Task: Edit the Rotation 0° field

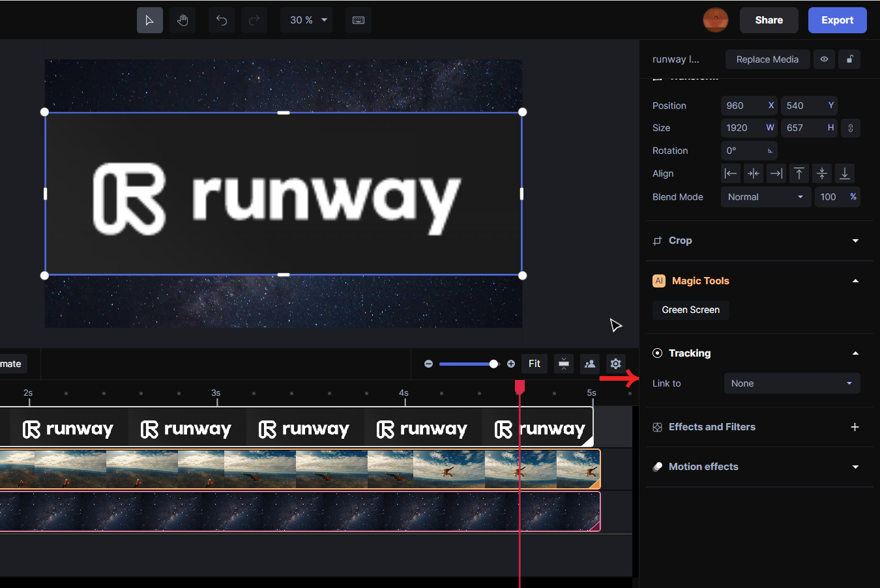Action: 749,151
